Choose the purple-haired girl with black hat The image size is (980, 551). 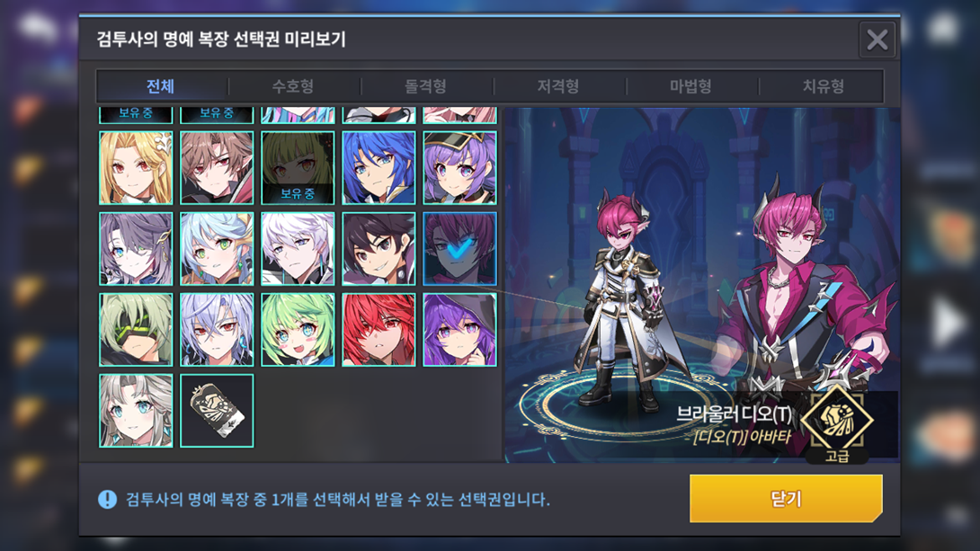(459, 167)
